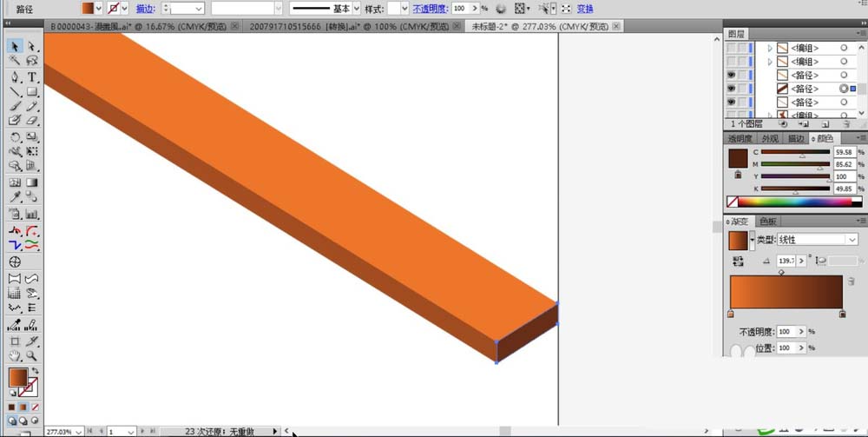The height and width of the screenshot is (437, 868).
Task: Click the 变换 link in control bar
Action: tap(585, 9)
